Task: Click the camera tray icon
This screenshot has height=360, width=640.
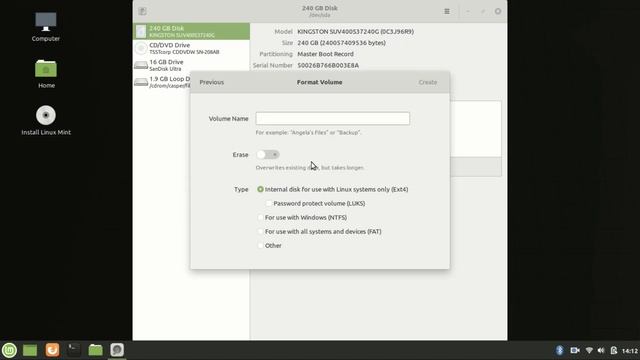Action: 575,350
